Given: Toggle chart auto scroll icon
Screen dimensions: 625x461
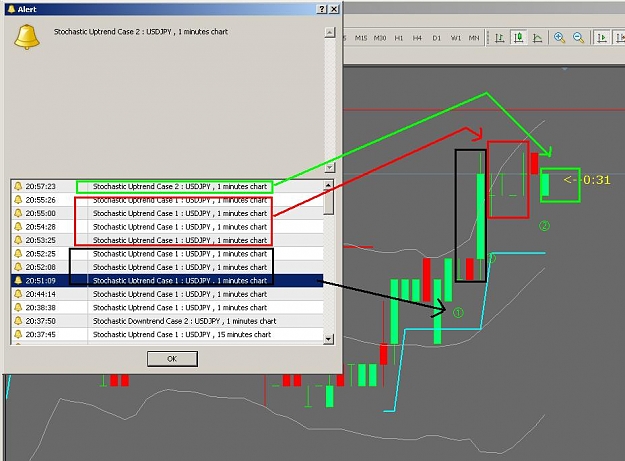Looking at the screenshot, I should click(x=602, y=38).
